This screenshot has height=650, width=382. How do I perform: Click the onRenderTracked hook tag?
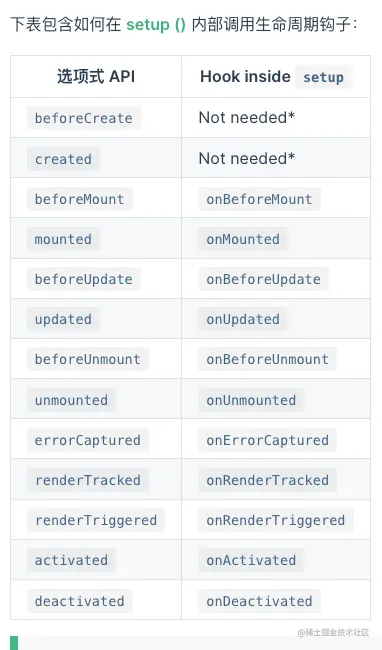point(268,480)
